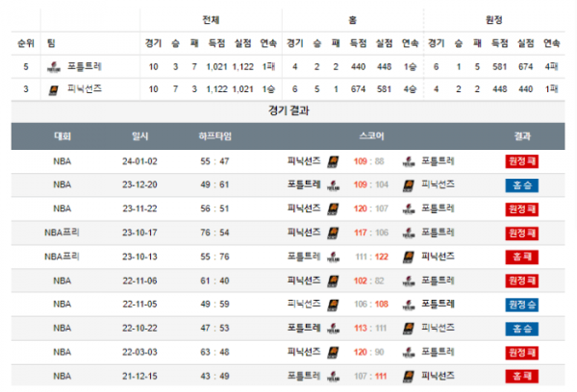
Task: Click the red 원정패 badge for 22-11-06
Action: point(522,281)
